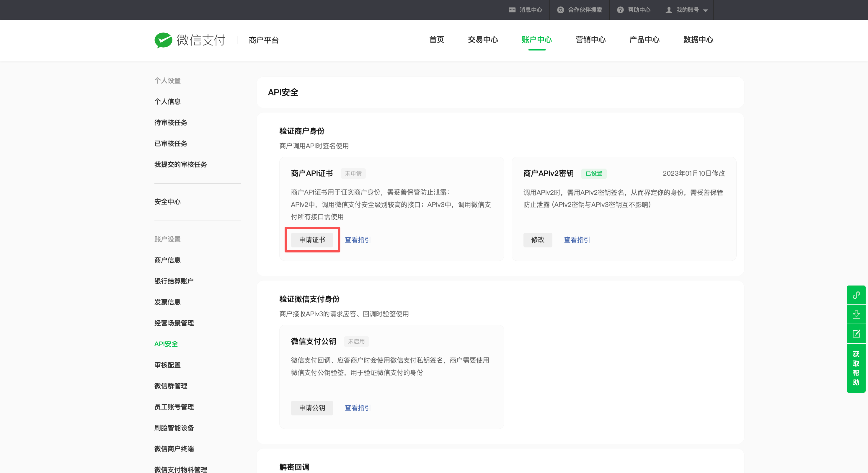The width and height of the screenshot is (868, 473).
Task: Open 经营场景管理 in sidebar
Action: tap(174, 323)
